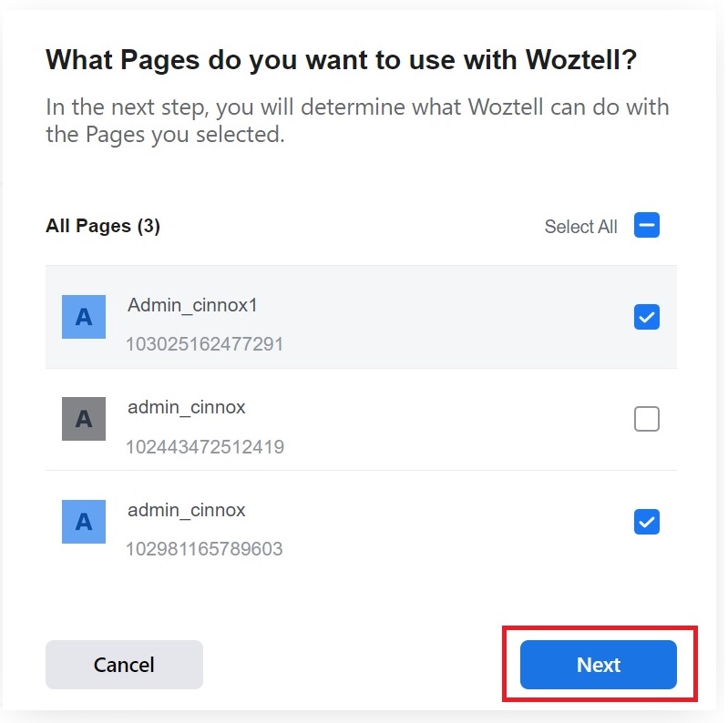Click the blue avatar icon for Admin_cinnox1
The image size is (728, 723).
pos(84,317)
